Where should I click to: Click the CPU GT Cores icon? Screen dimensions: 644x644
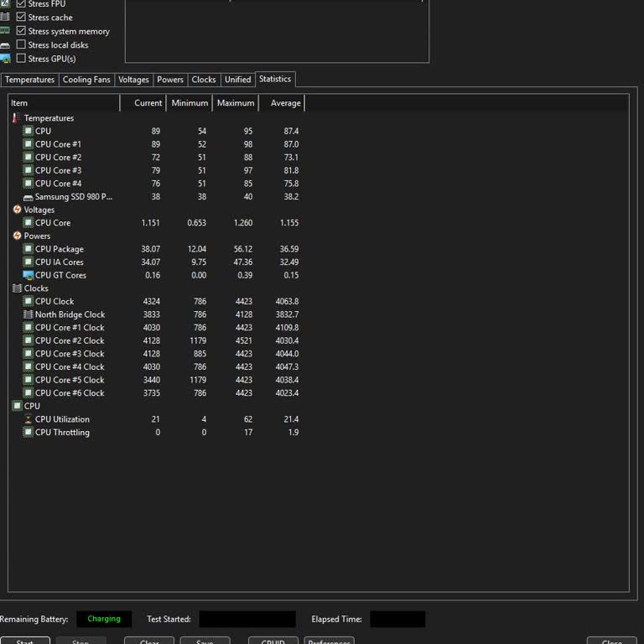28,275
